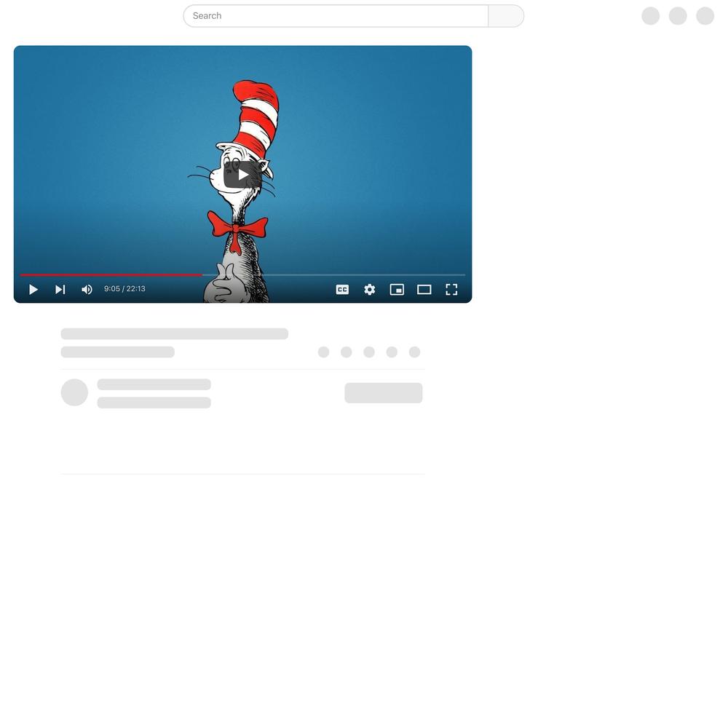The image size is (728, 728).
Task: Switch to theater mode
Action: coord(424,290)
